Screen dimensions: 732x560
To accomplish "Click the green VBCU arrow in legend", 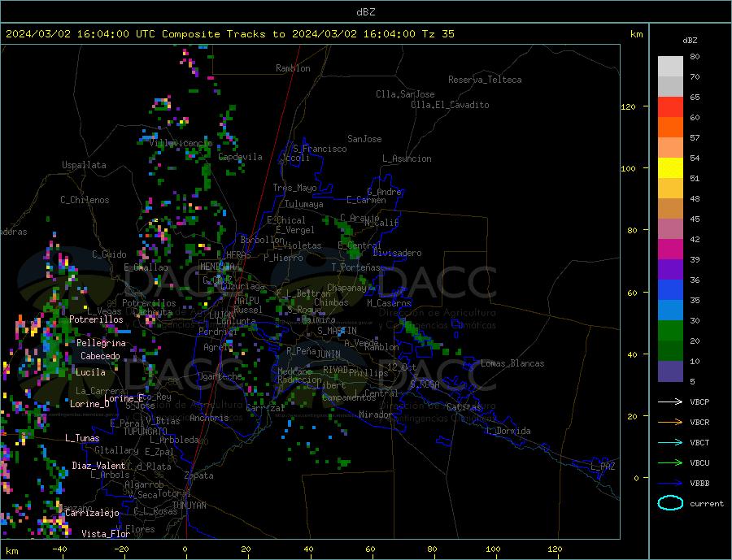I will pyautogui.click(x=670, y=463).
